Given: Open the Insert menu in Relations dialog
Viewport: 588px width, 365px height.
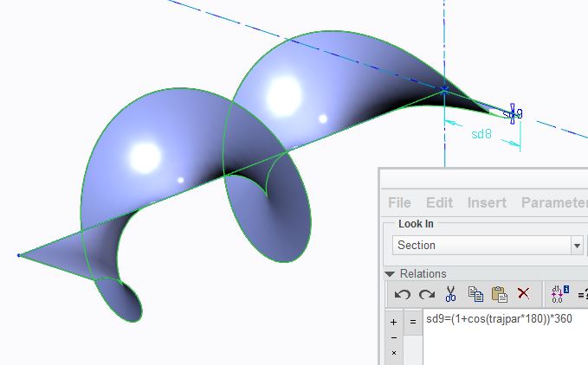Looking at the screenshot, I should coord(487,202).
